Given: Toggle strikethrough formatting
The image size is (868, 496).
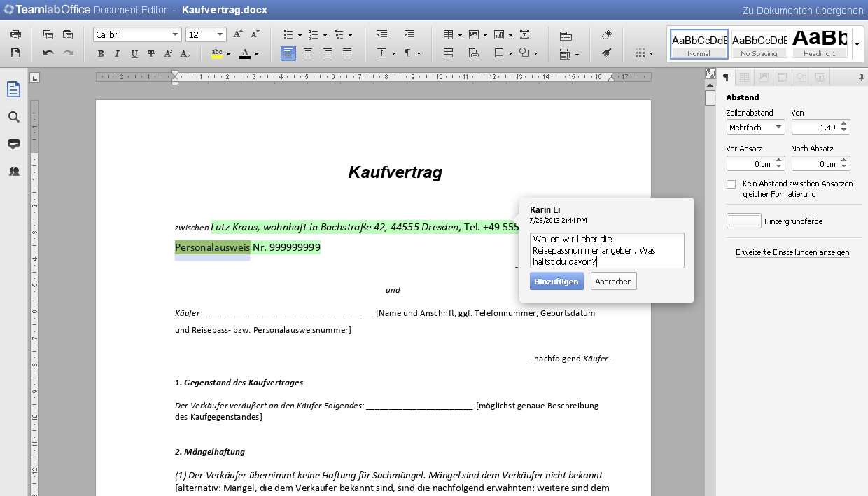Looking at the screenshot, I should [150, 53].
